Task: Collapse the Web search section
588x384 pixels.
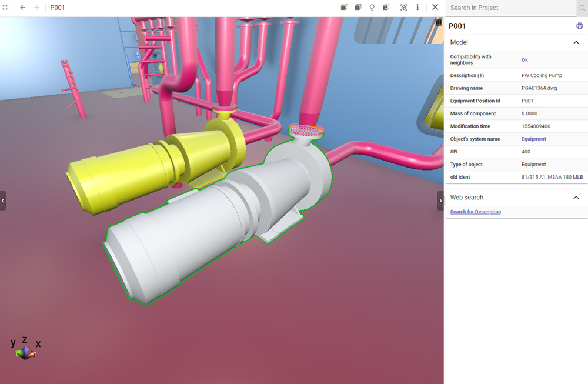Action: (576, 198)
